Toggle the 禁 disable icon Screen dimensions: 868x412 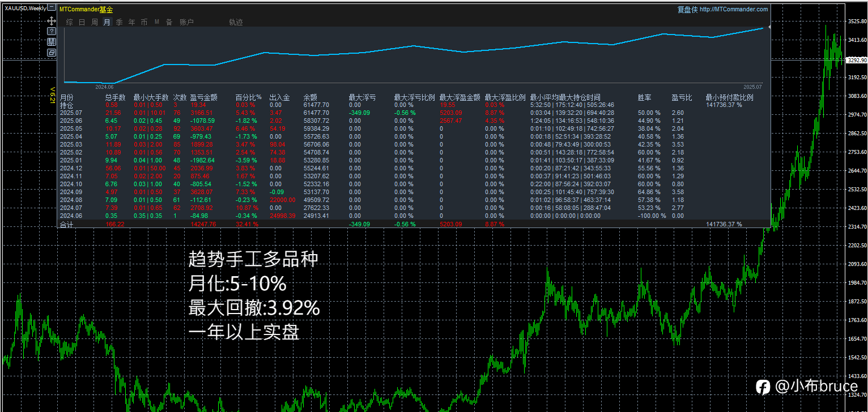52,41
